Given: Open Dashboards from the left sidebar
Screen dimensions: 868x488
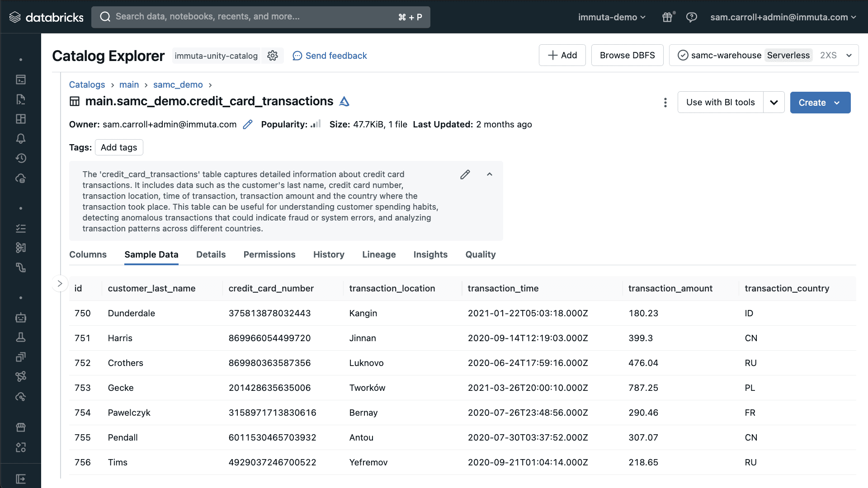Looking at the screenshot, I should 21,119.
